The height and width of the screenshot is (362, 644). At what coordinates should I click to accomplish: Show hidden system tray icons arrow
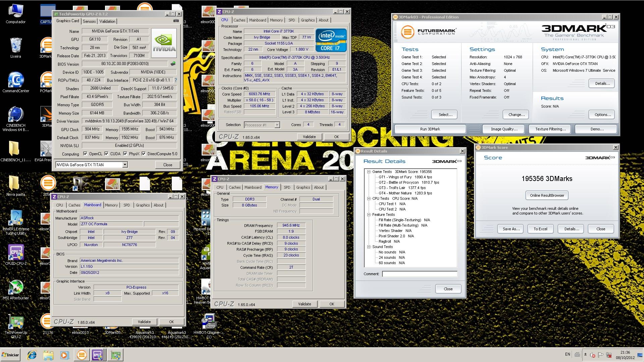click(586, 355)
